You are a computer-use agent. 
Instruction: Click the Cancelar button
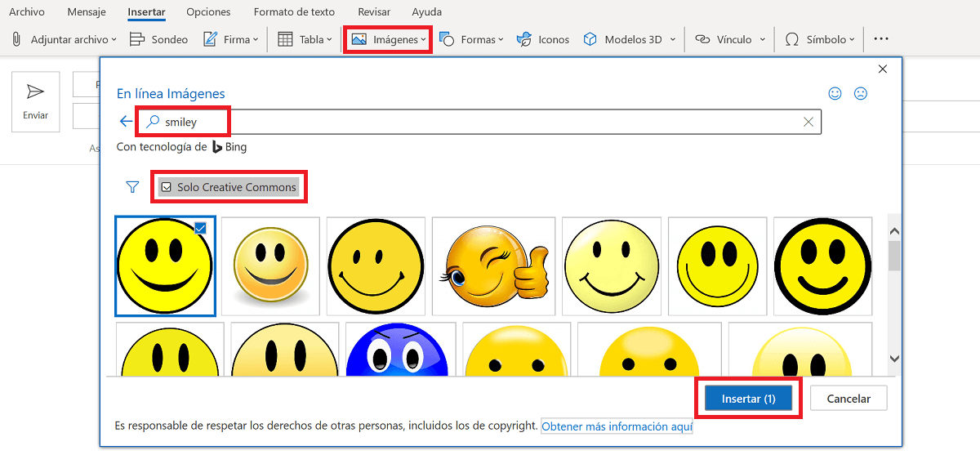point(849,399)
